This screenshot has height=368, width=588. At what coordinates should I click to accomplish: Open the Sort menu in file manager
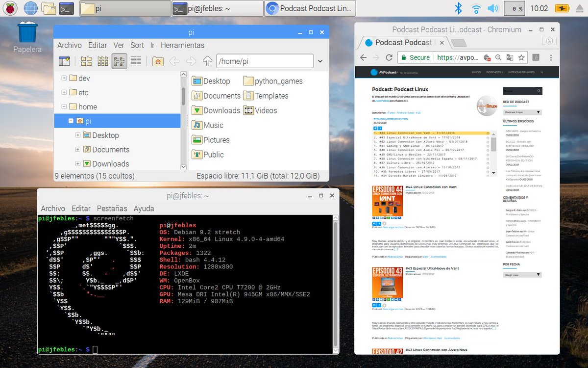pos(137,45)
